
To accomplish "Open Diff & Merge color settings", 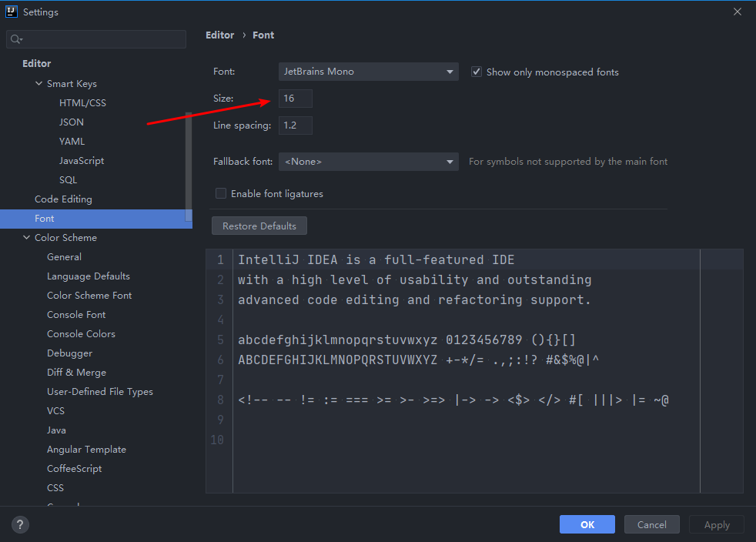I will point(76,373).
